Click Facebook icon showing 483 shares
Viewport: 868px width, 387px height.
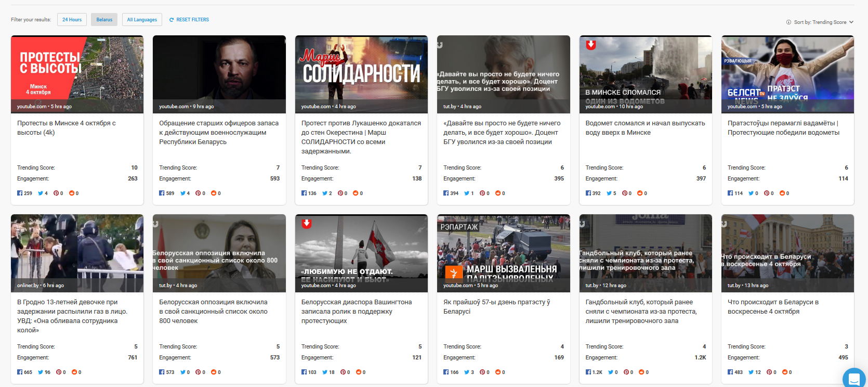click(730, 372)
